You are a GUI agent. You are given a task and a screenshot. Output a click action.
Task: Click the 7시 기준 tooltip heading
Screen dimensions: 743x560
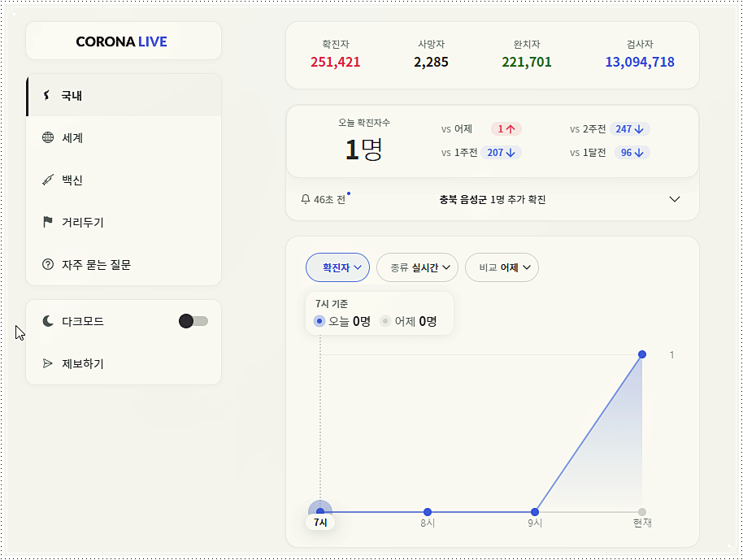(x=332, y=304)
